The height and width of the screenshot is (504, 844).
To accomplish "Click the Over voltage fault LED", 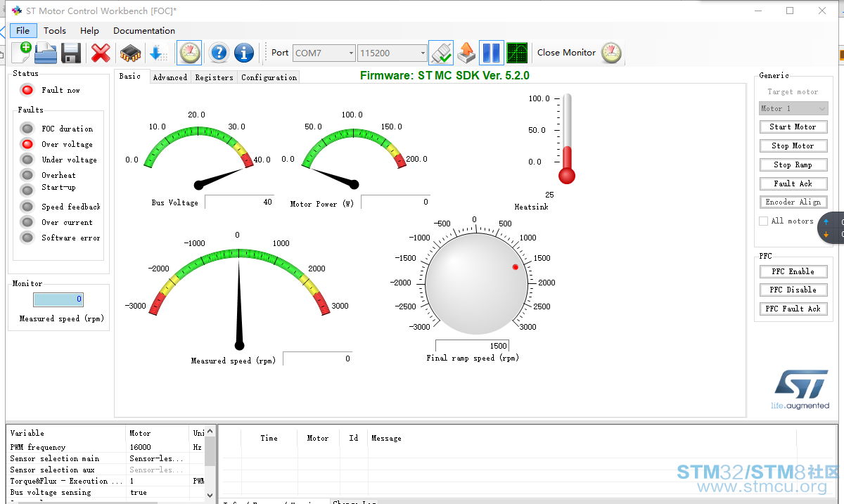I will (27, 144).
